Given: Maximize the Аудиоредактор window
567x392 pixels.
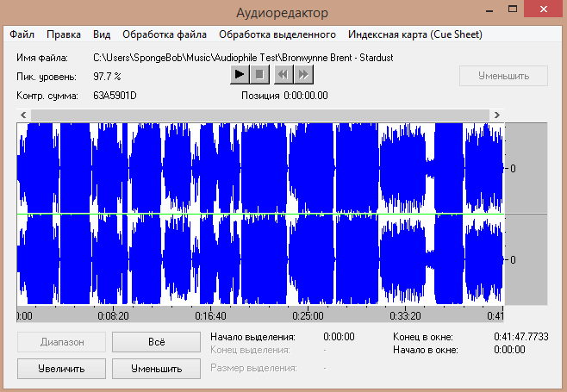Looking at the screenshot, I should tap(513, 9).
